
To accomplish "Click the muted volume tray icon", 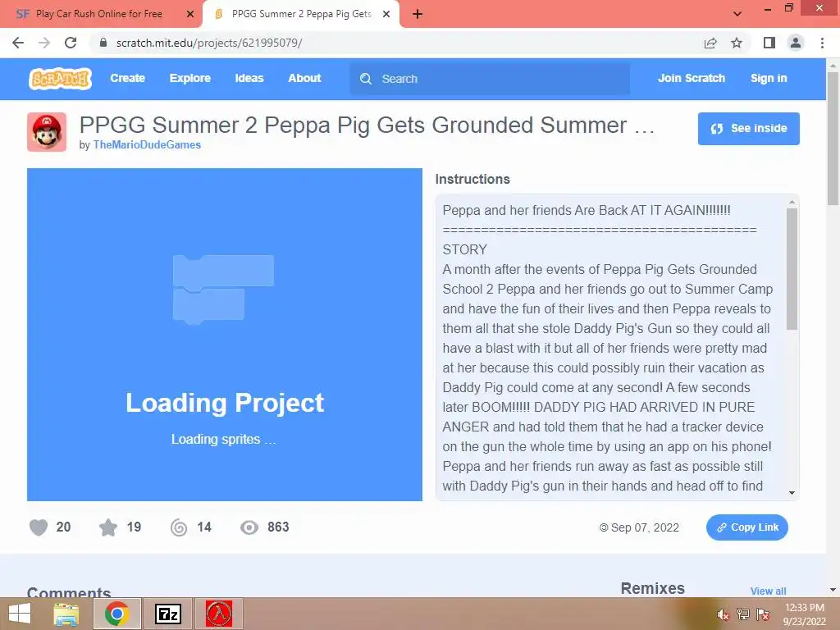I will point(723,614).
